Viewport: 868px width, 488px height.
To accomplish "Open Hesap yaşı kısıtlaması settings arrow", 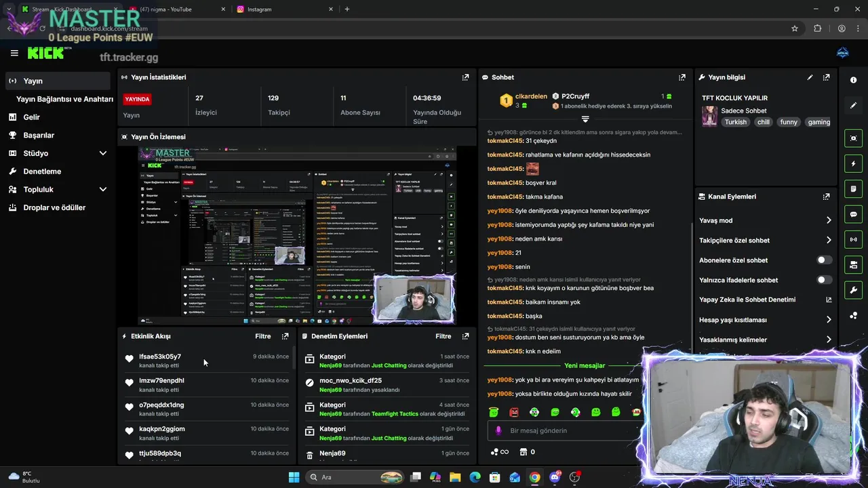I will click(x=829, y=320).
